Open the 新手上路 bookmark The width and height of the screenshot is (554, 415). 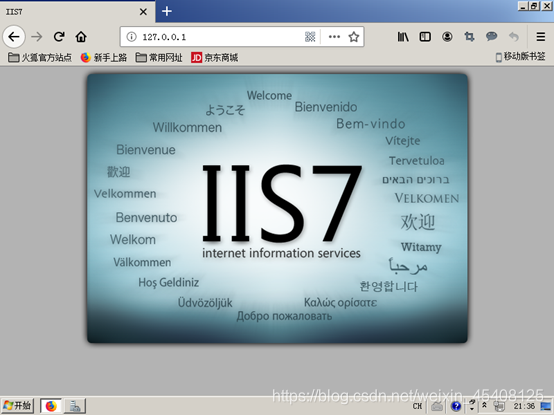104,57
